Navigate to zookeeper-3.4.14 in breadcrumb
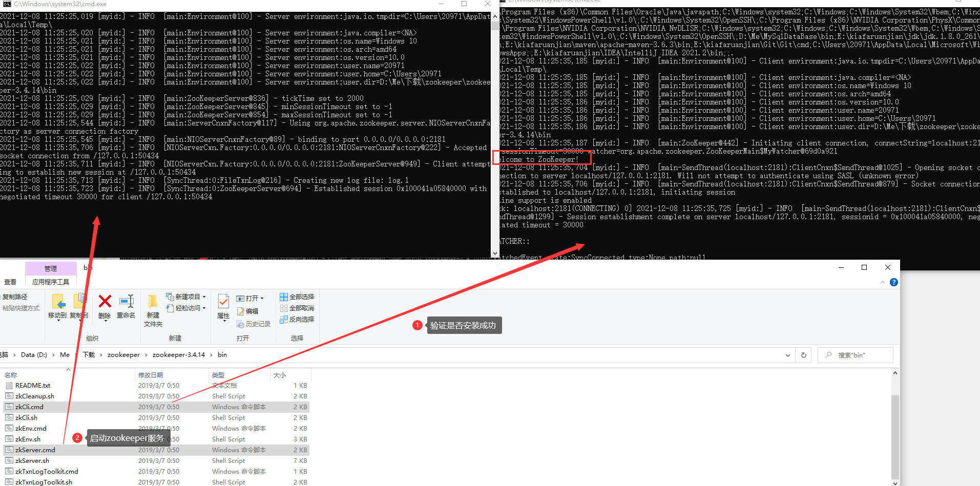This screenshot has width=980, height=486. point(178,354)
